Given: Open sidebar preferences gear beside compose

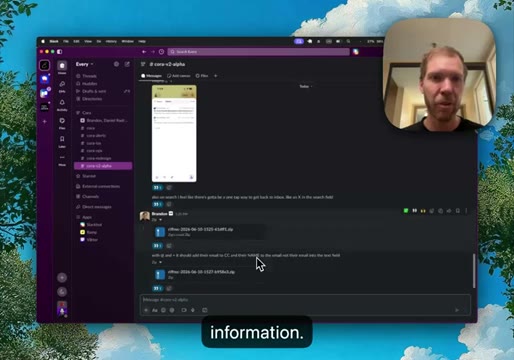Looking at the screenshot, I should [116, 64].
